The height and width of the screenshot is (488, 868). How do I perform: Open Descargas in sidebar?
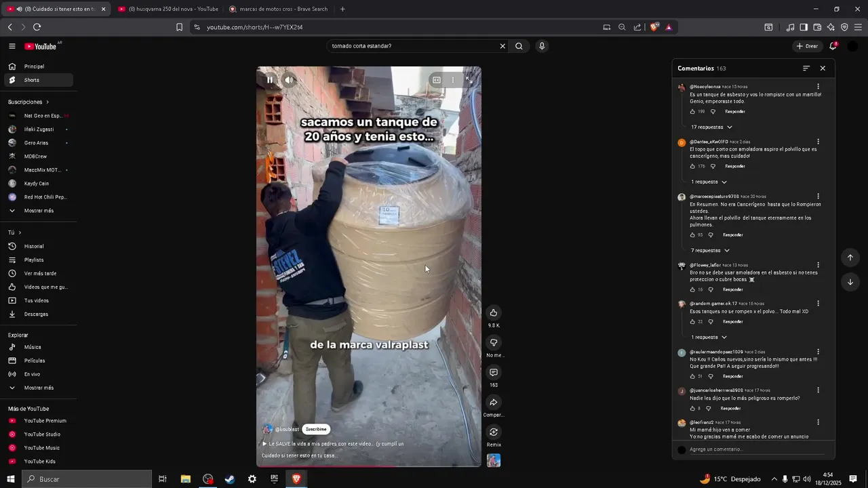tap(39, 314)
